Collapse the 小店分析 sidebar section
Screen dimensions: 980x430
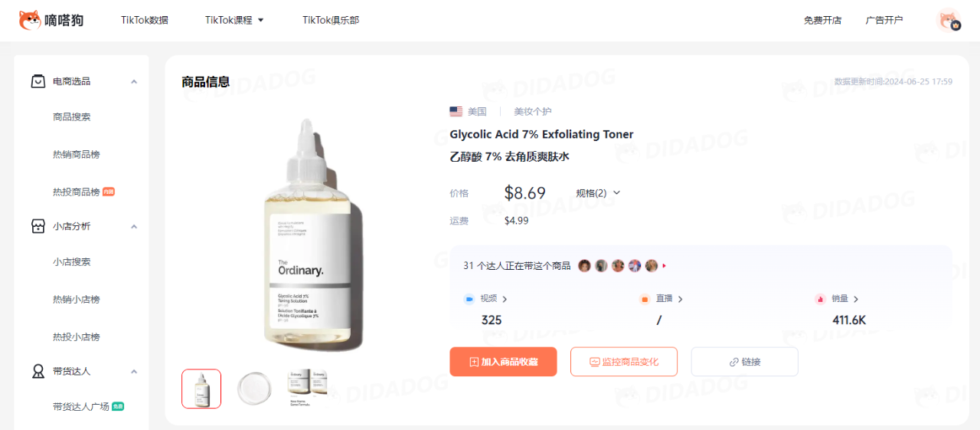134,226
